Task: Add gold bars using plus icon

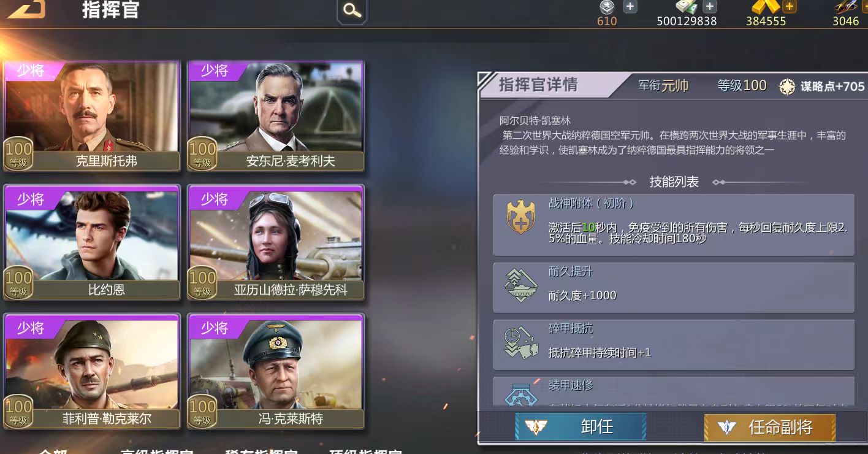Action: point(790,7)
